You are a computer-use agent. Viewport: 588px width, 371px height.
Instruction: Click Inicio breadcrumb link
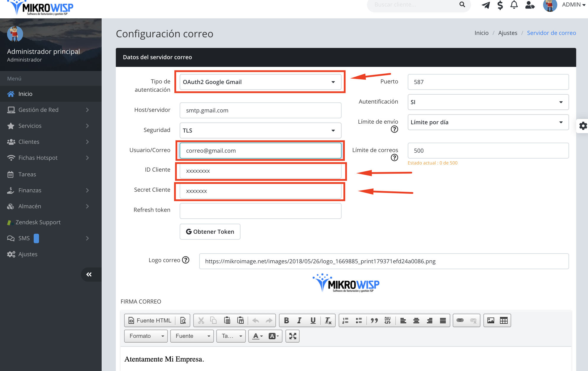481,33
